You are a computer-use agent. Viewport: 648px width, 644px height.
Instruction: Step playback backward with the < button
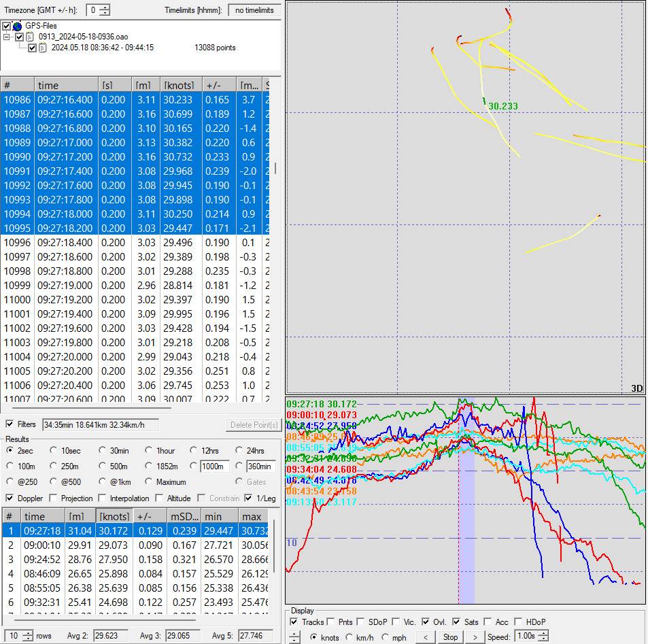click(425, 637)
